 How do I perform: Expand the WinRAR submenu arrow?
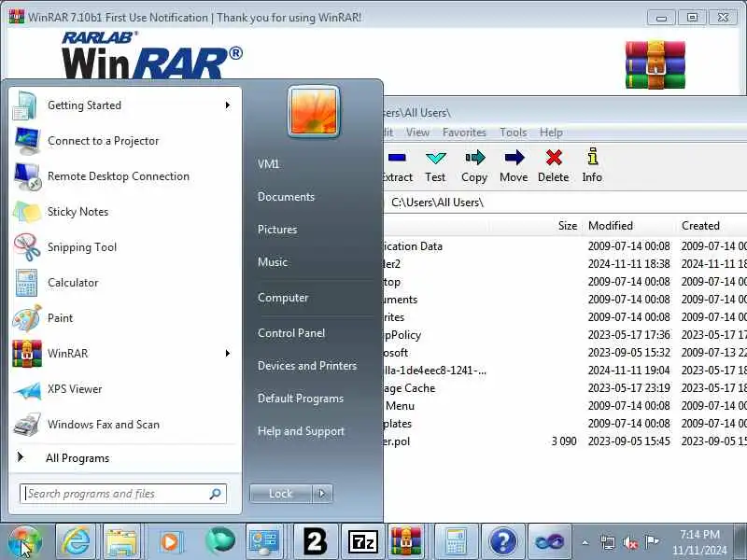(228, 354)
